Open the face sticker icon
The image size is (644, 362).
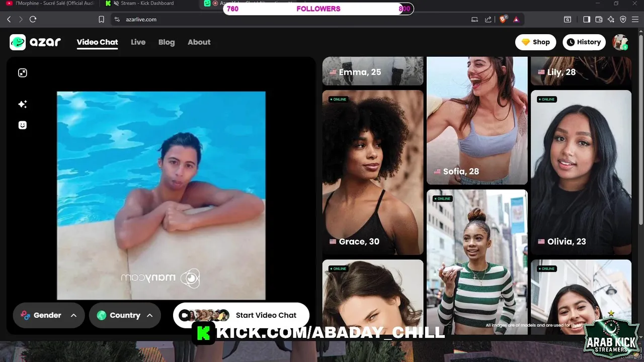(23, 125)
